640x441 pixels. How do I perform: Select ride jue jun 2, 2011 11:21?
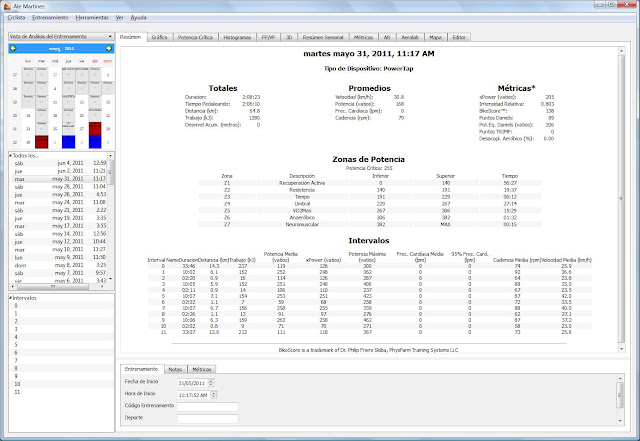point(60,171)
